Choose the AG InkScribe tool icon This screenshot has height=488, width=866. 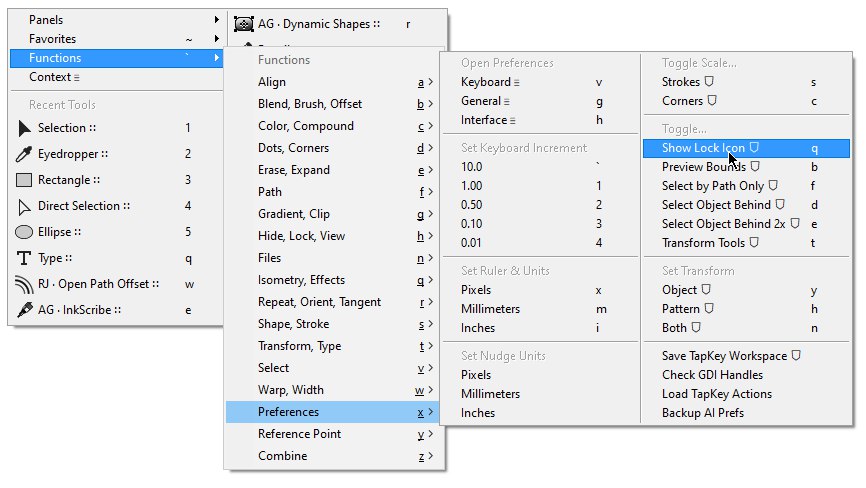(x=25, y=310)
